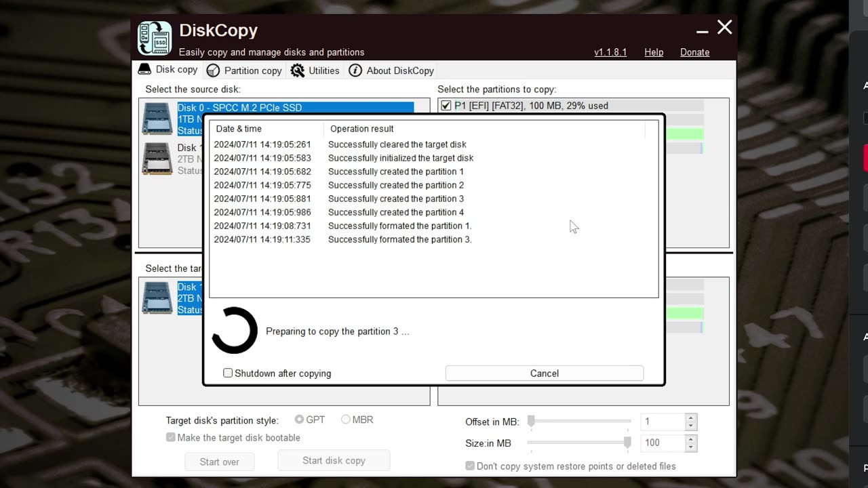Select Disk 0 SPCC M.2 PCIe SSD source
The width and height of the screenshot is (868, 488).
[x=296, y=108]
